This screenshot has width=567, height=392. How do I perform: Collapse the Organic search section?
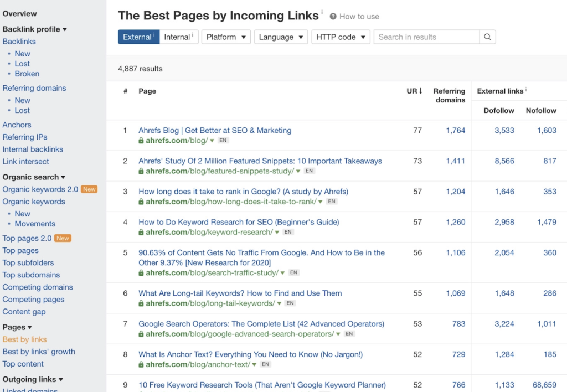(x=34, y=177)
